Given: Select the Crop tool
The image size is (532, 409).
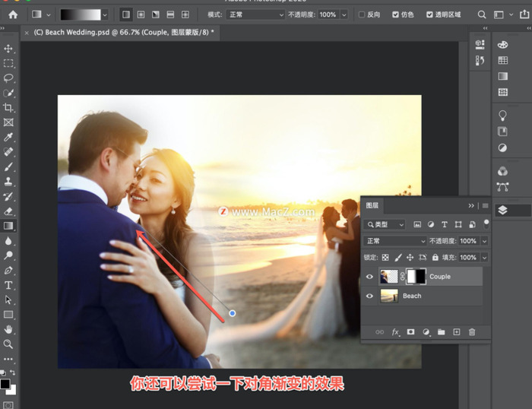Looking at the screenshot, I should (x=9, y=107).
